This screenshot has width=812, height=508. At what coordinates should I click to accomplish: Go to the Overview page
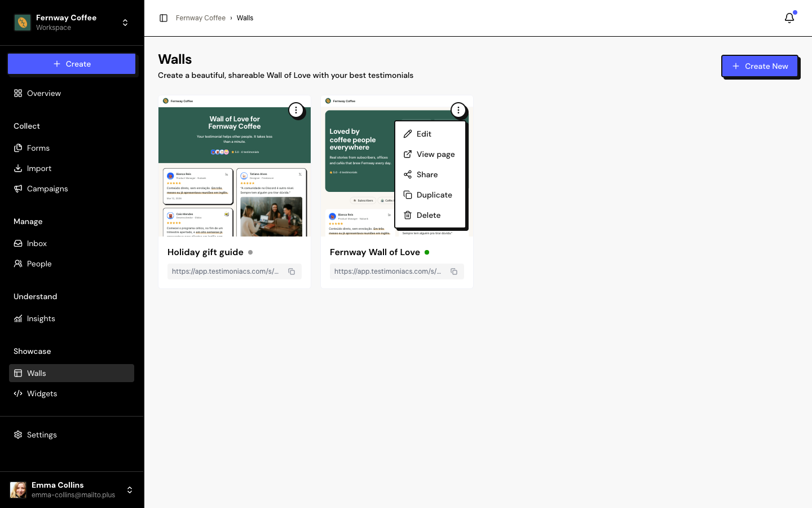point(72,93)
